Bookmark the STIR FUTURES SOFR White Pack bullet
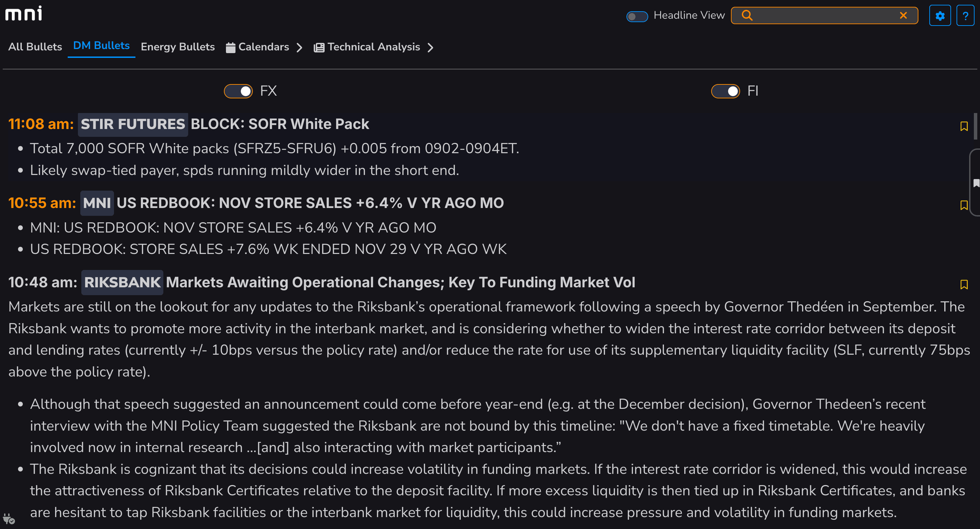Screen dimensions: 980x529 [x=964, y=126]
